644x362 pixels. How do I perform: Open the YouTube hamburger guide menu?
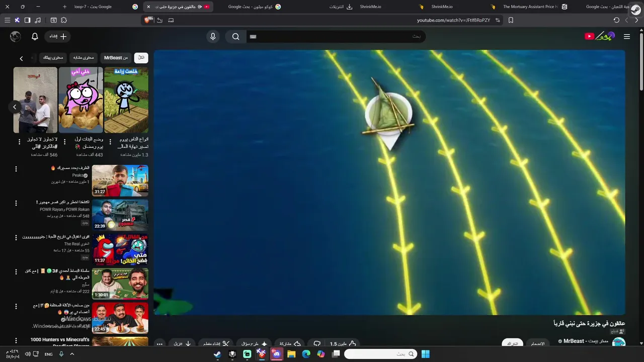tap(626, 36)
